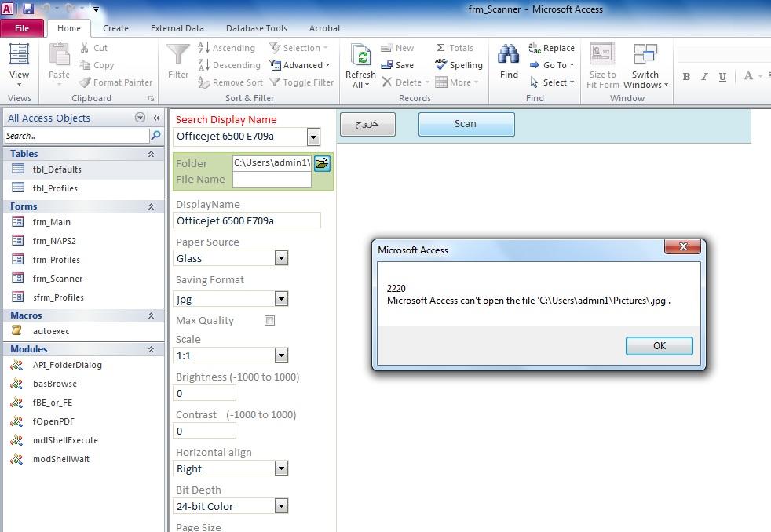Open the Scale dropdown arrow

[x=281, y=355]
